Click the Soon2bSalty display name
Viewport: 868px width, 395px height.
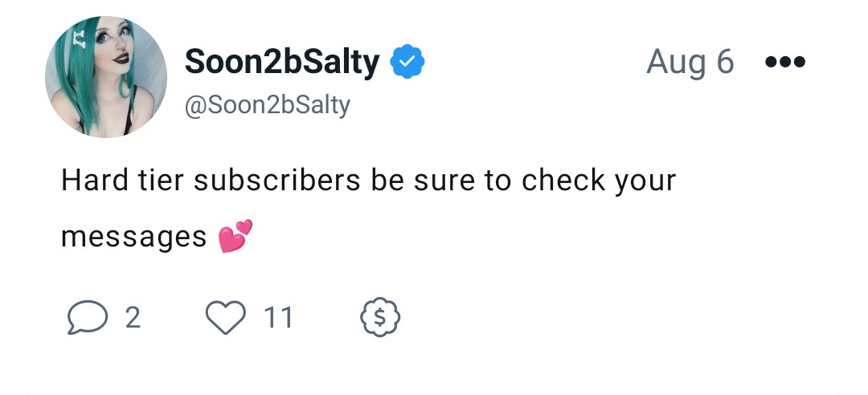[282, 61]
